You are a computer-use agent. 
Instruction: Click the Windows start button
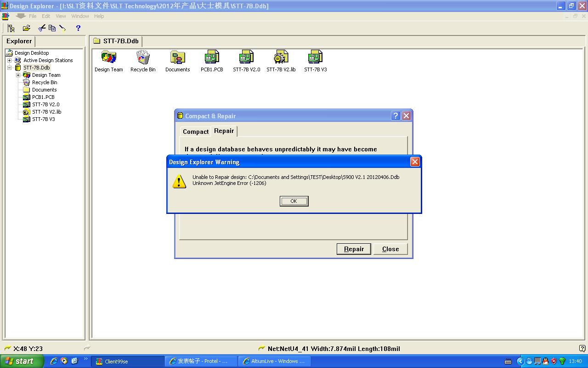pyautogui.click(x=22, y=361)
